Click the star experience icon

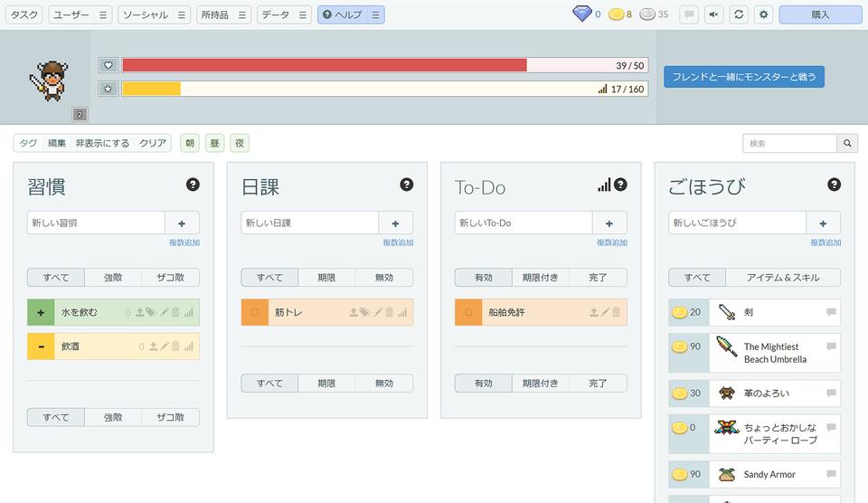108,89
